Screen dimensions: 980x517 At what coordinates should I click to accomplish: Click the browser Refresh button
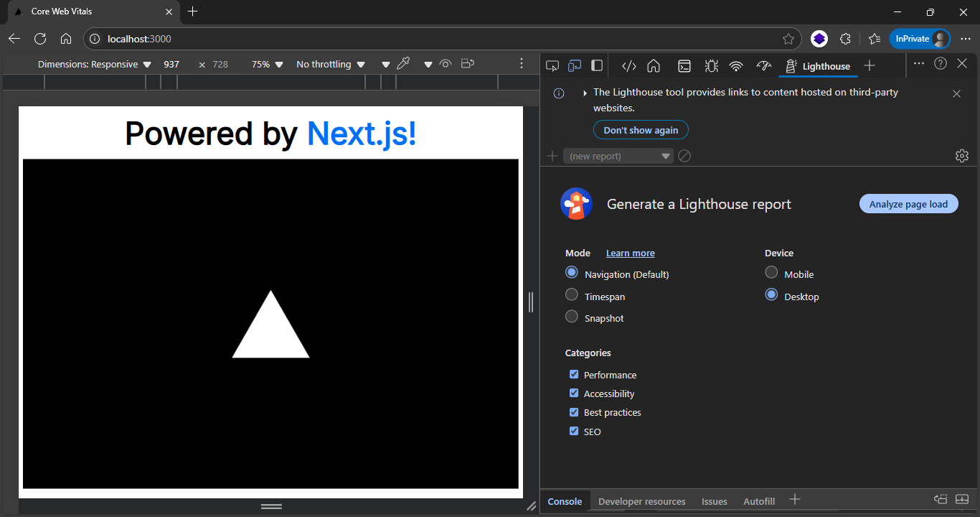(40, 39)
